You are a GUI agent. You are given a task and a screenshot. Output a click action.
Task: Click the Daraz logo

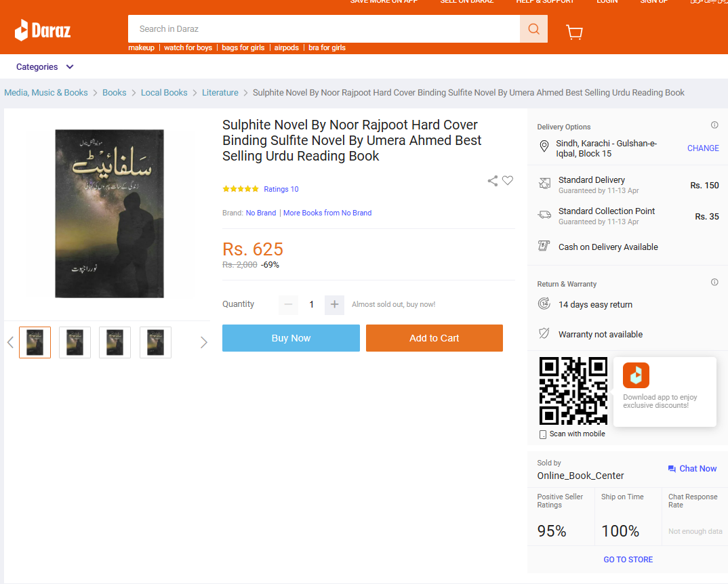pyautogui.click(x=43, y=30)
